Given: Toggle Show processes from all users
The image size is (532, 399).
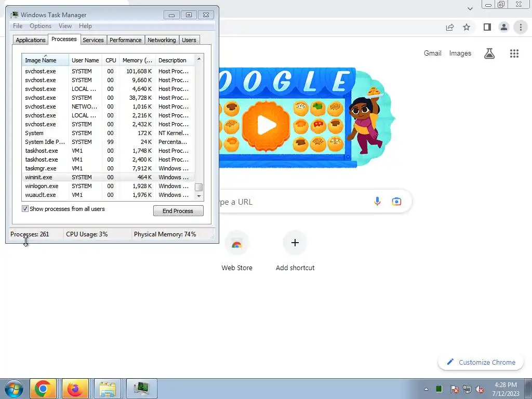Looking at the screenshot, I should [25, 209].
